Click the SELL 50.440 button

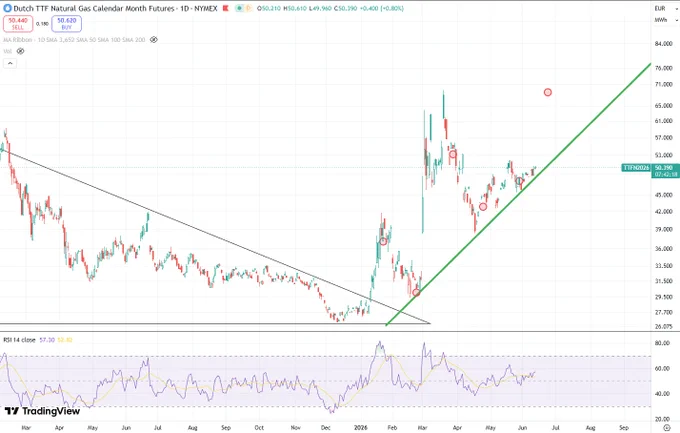point(18,24)
